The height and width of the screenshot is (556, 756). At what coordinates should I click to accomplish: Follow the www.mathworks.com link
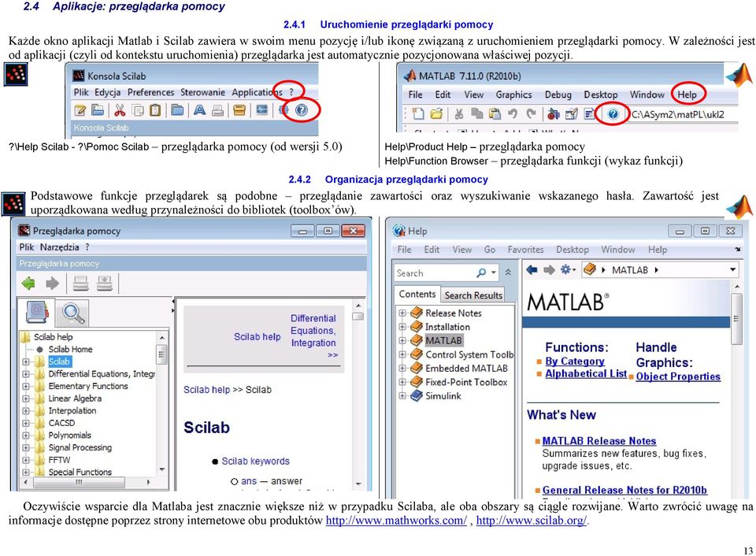[x=396, y=521]
